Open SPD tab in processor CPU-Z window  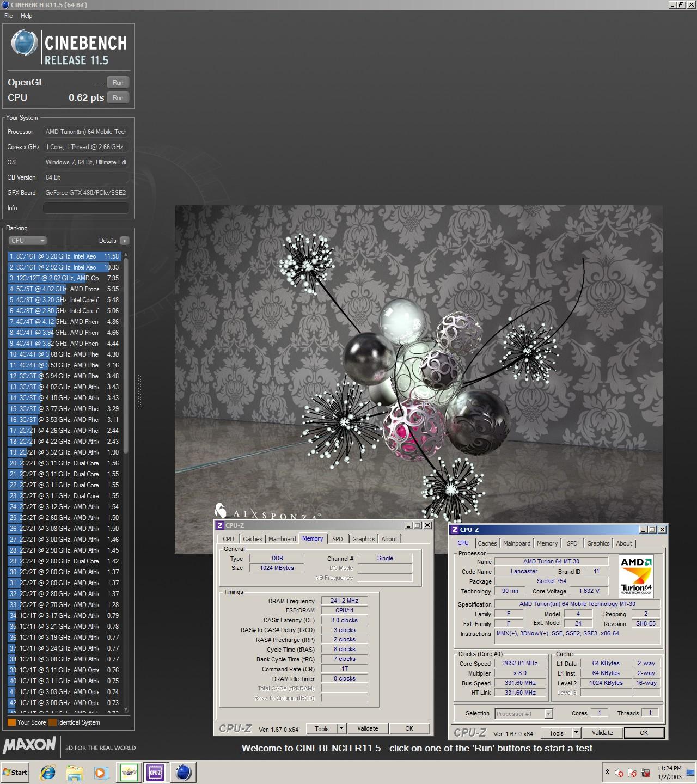point(572,543)
